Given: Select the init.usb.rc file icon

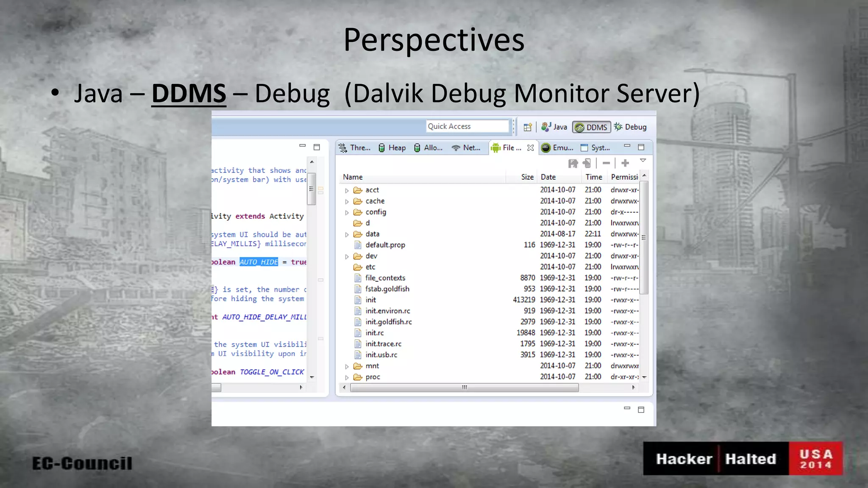Looking at the screenshot, I should point(358,355).
